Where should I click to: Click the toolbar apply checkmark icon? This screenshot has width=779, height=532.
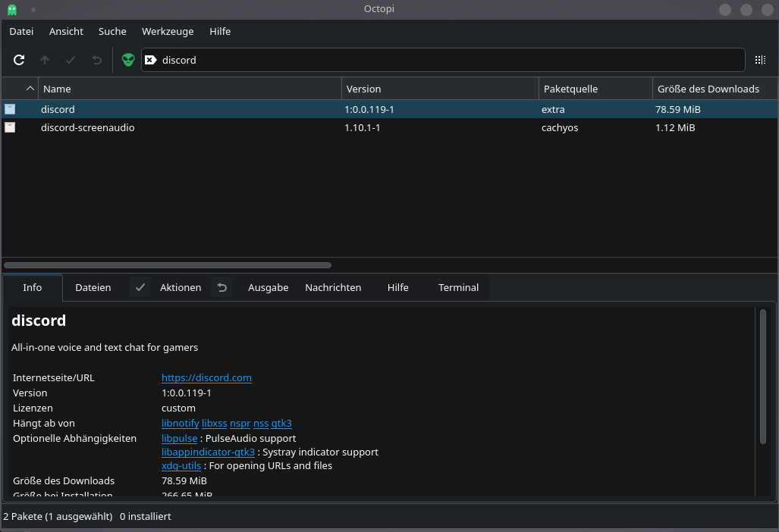71,60
